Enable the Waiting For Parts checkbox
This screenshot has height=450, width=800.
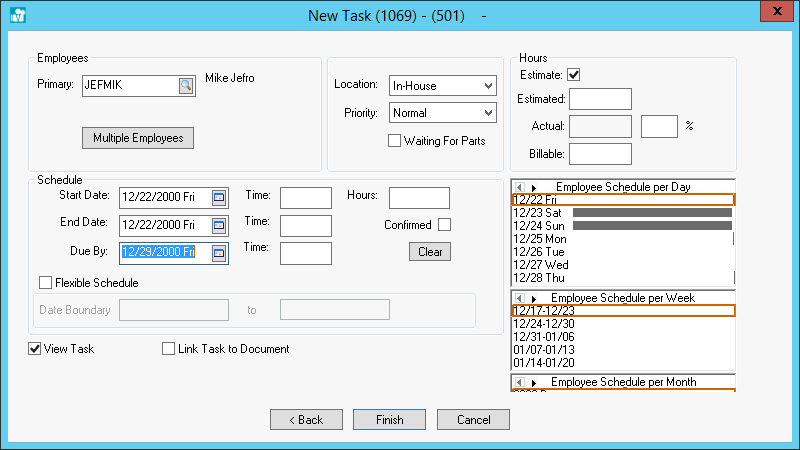(x=394, y=141)
